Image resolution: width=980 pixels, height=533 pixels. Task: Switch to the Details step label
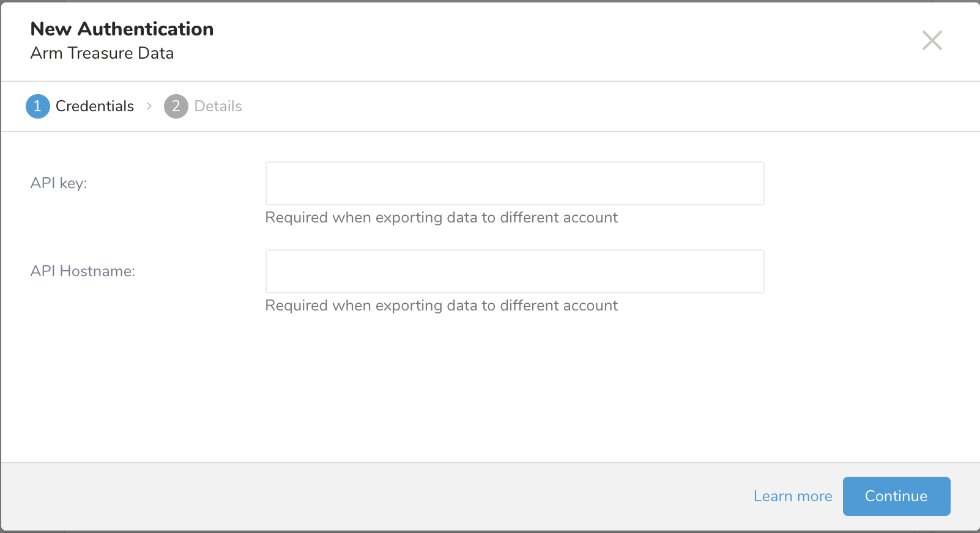point(218,106)
